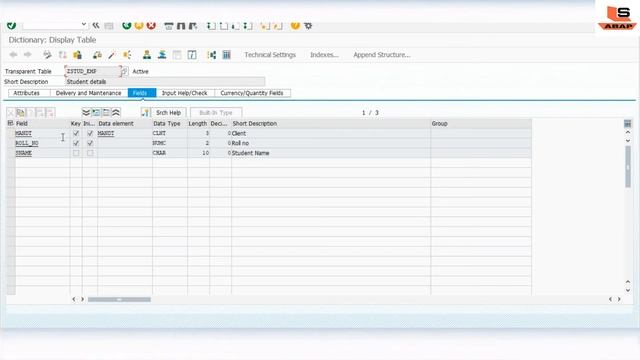Click the Print icon in standard toolbar
The height and width of the screenshot is (360, 640).
click(x=169, y=26)
